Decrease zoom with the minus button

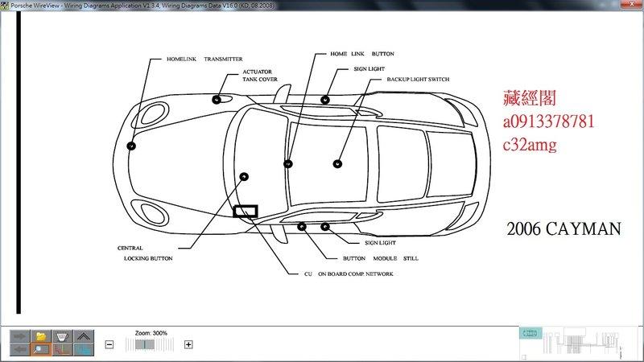pos(109,344)
